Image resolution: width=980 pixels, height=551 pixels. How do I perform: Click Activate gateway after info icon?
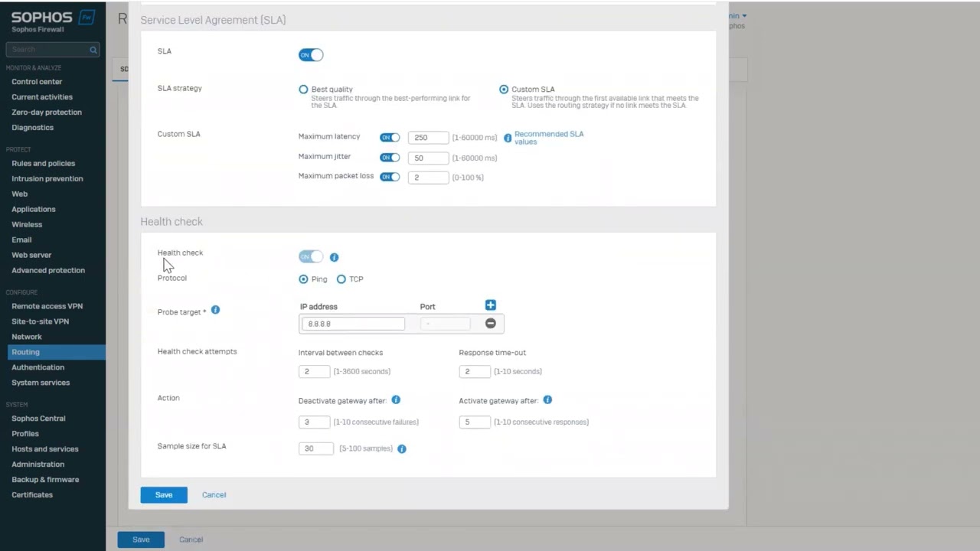coord(547,400)
